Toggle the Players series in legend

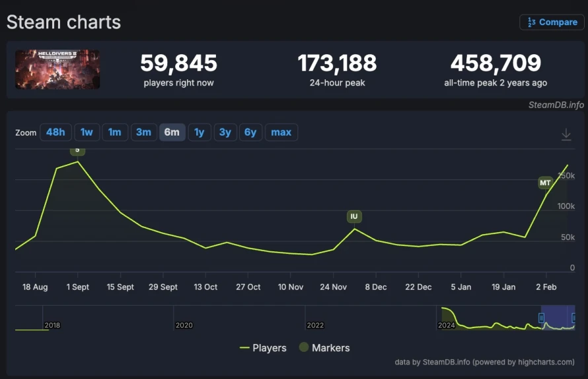[x=263, y=348]
